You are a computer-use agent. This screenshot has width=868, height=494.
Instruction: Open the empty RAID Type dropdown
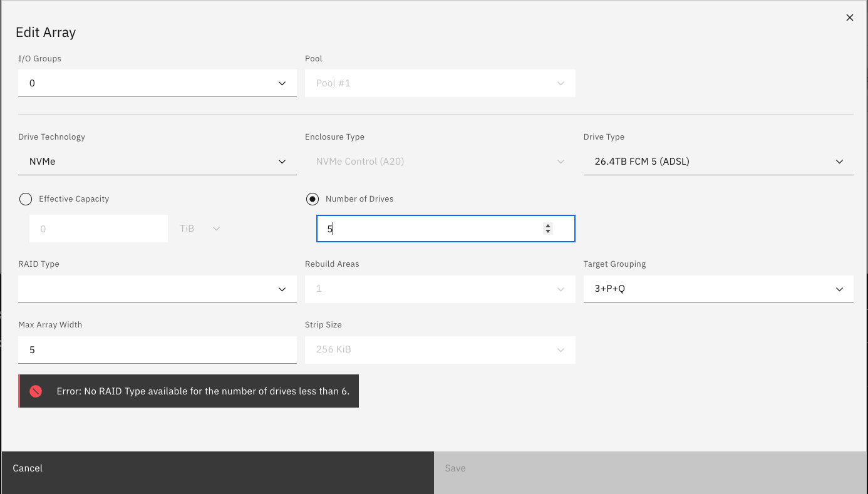(157, 289)
